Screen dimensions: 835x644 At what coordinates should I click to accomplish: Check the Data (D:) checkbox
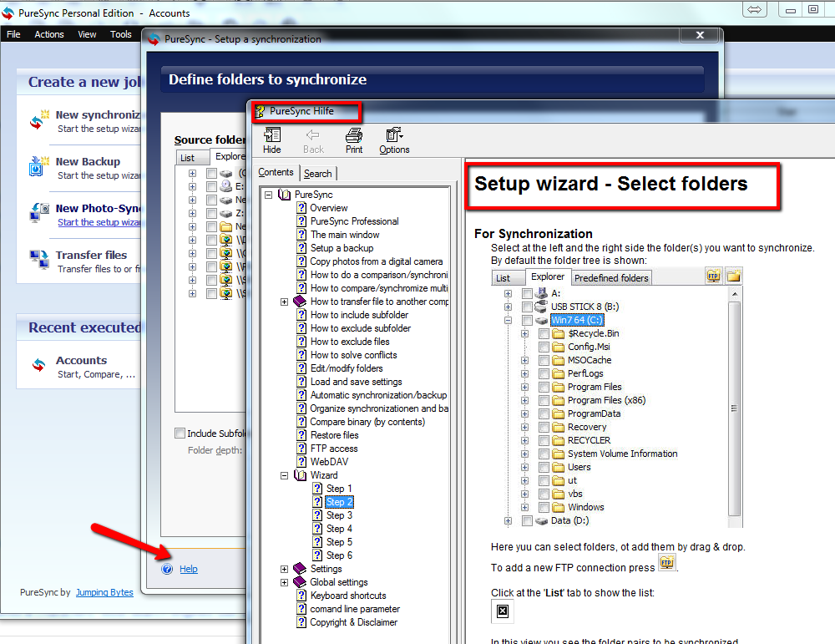coord(527,520)
